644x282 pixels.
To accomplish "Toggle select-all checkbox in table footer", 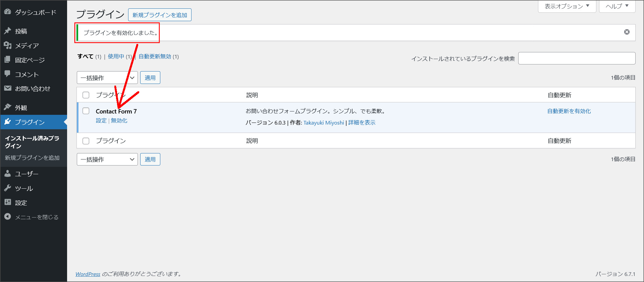I will (x=86, y=141).
